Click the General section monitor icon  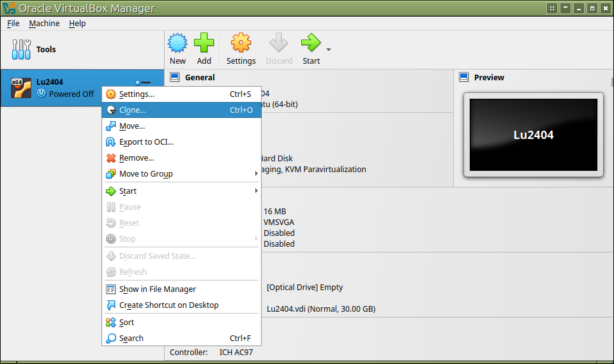pos(174,77)
